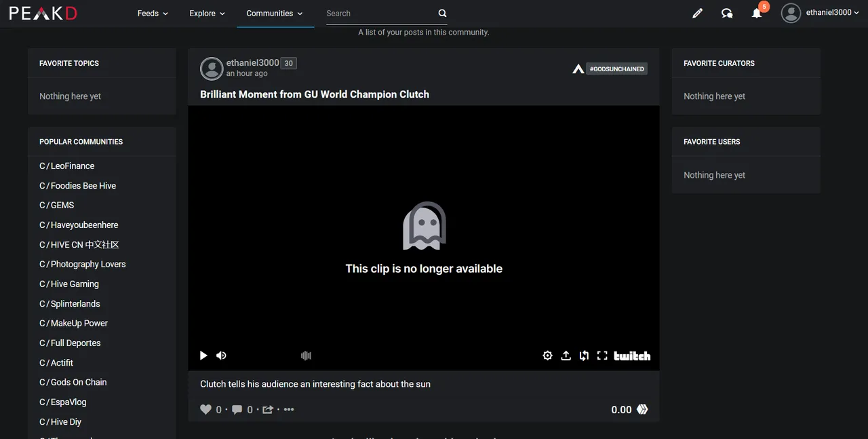This screenshot has width=868, height=439.
Task: Click the search magnifier icon
Action: click(x=442, y=13)
